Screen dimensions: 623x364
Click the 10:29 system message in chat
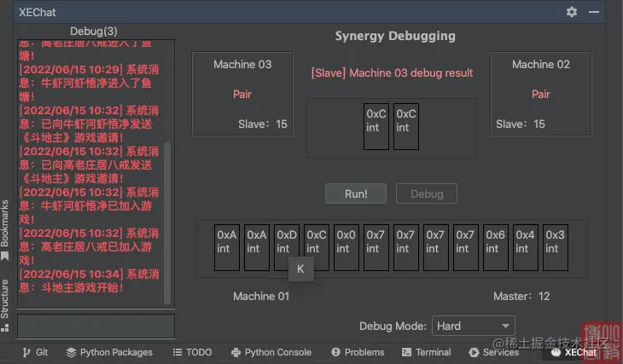pyautogui.click(x=89, y=83)
